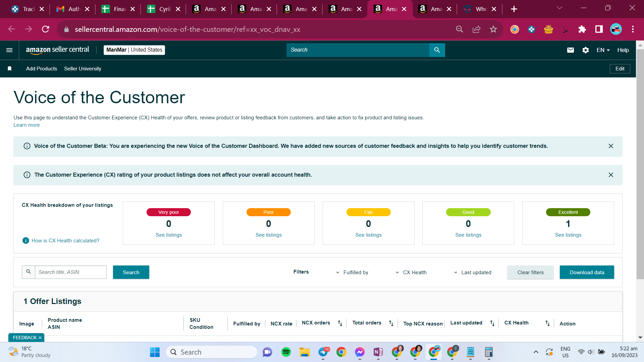Open the browser zoom magnifier icon
The image size is (644, 362).
click(460, 29)
